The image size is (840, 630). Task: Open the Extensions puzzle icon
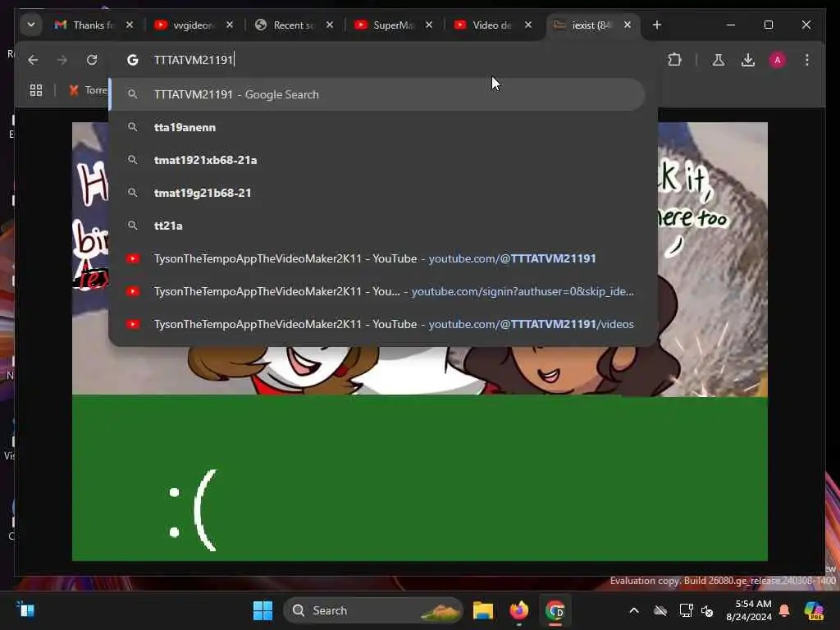tap(675, 60)
